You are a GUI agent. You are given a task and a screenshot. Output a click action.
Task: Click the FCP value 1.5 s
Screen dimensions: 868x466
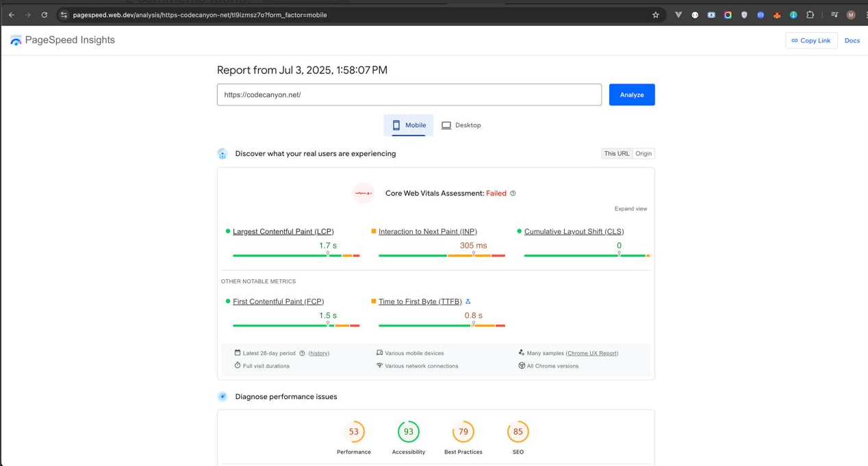point(328,315)
